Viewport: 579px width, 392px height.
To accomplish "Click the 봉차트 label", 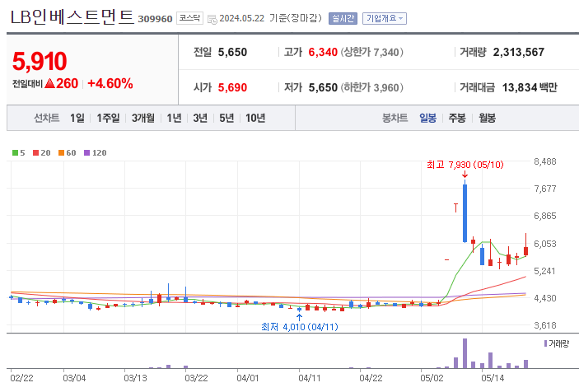I will tap(395, 118).
